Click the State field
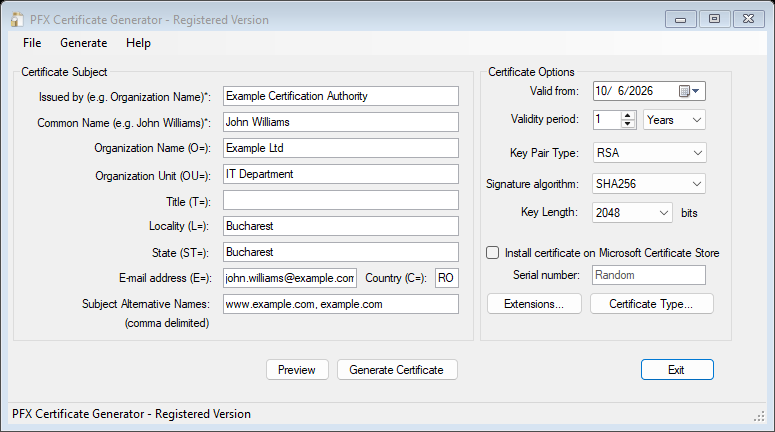Screen dimensions: 775x432 [341, 252]
